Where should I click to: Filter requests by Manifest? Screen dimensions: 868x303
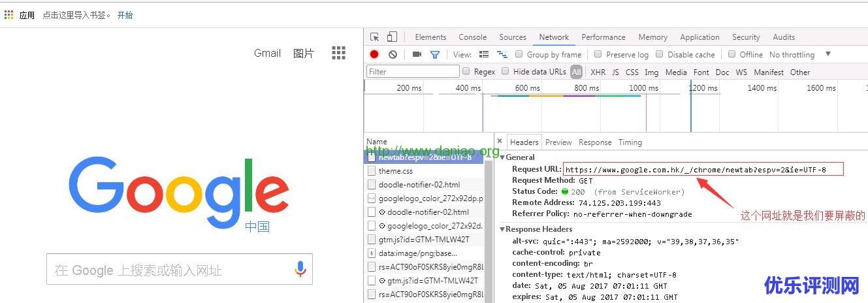click(x=769, y=72)
